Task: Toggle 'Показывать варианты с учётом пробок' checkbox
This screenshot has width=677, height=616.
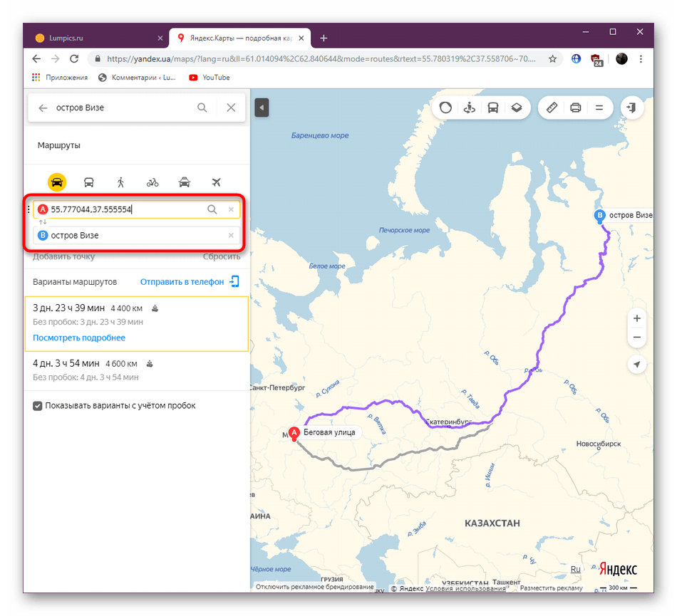Action: pos(38,406)
